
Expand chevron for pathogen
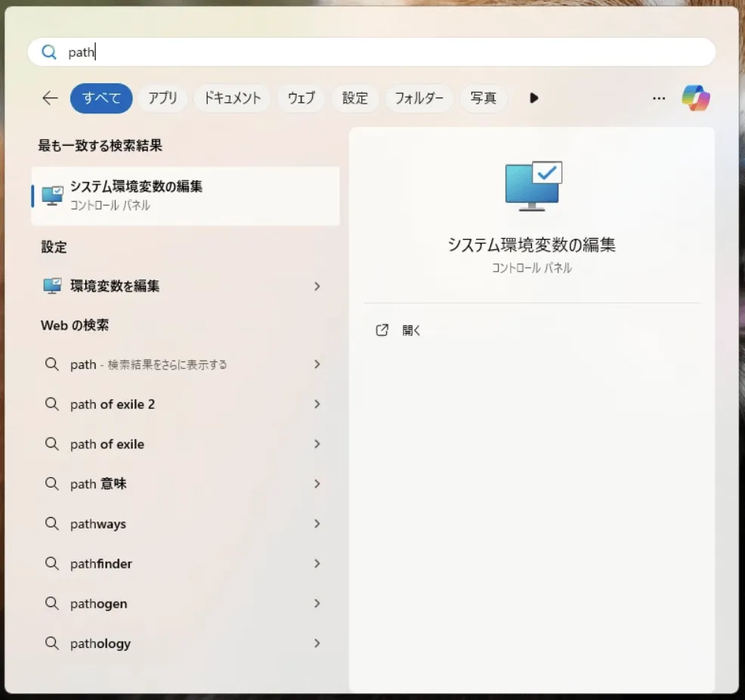click(317, 603)
